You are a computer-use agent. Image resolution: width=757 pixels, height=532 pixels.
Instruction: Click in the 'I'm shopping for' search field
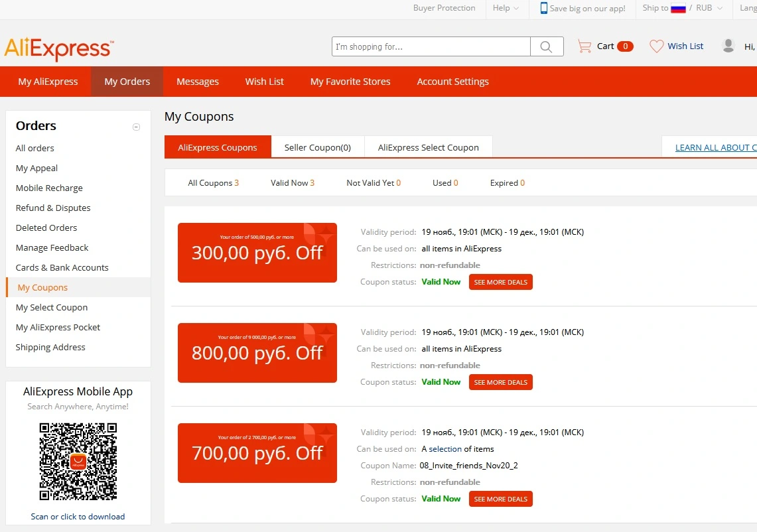point(431,46)
